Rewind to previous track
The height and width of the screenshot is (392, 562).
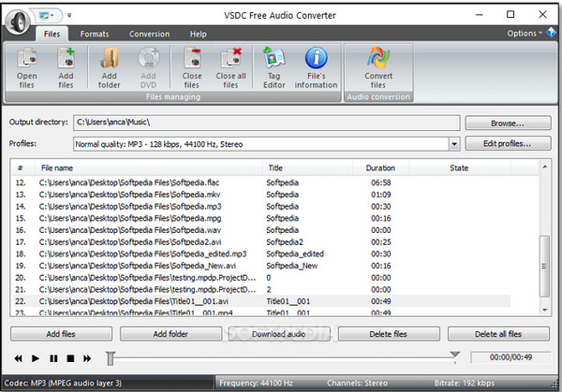click(19, 358)
